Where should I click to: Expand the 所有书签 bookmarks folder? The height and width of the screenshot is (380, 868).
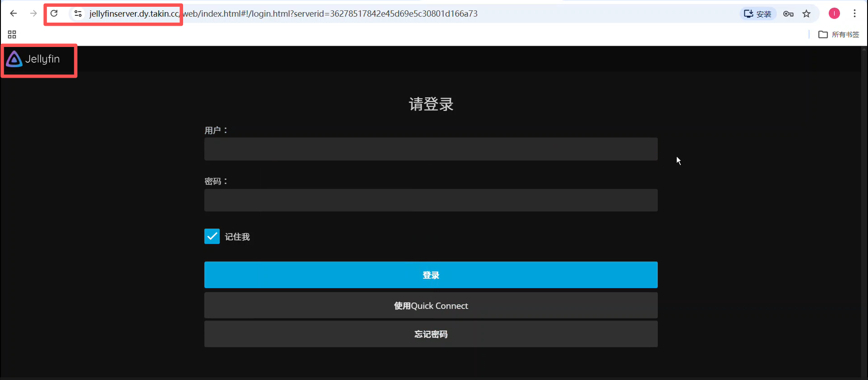click(839, 34)
